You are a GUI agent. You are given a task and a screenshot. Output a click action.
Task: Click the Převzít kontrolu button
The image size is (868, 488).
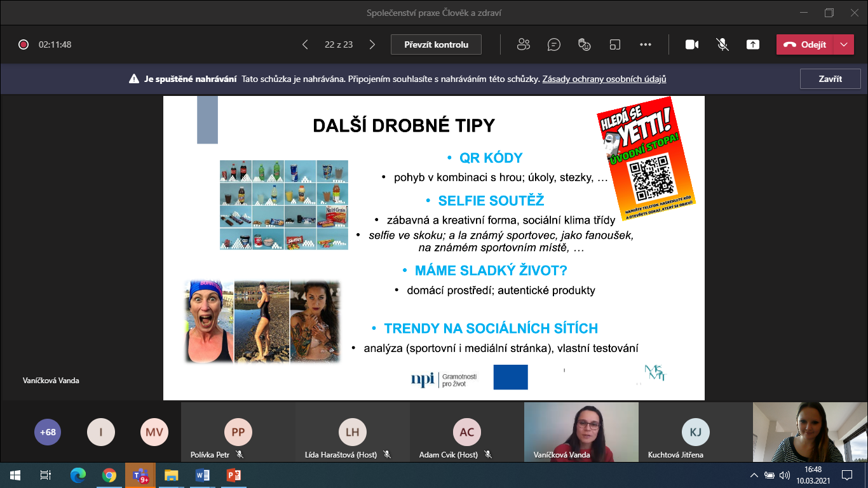(x=436, y=44)
